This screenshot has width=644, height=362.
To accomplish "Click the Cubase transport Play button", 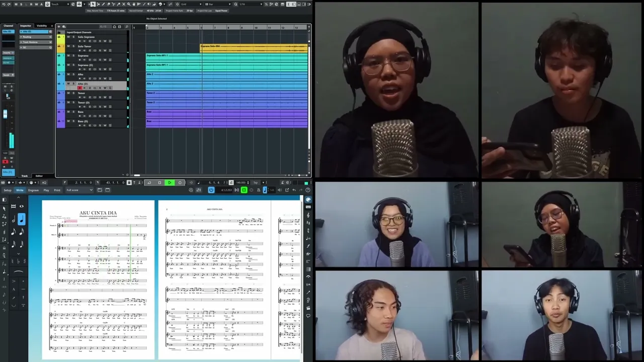I will [x=170, y=183].
